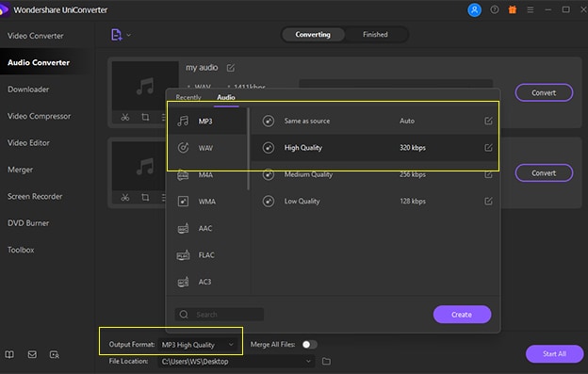Edit Medium Quality preset settings
The height and width of the screenshot is (374, 588).
[x=488, y=174]
